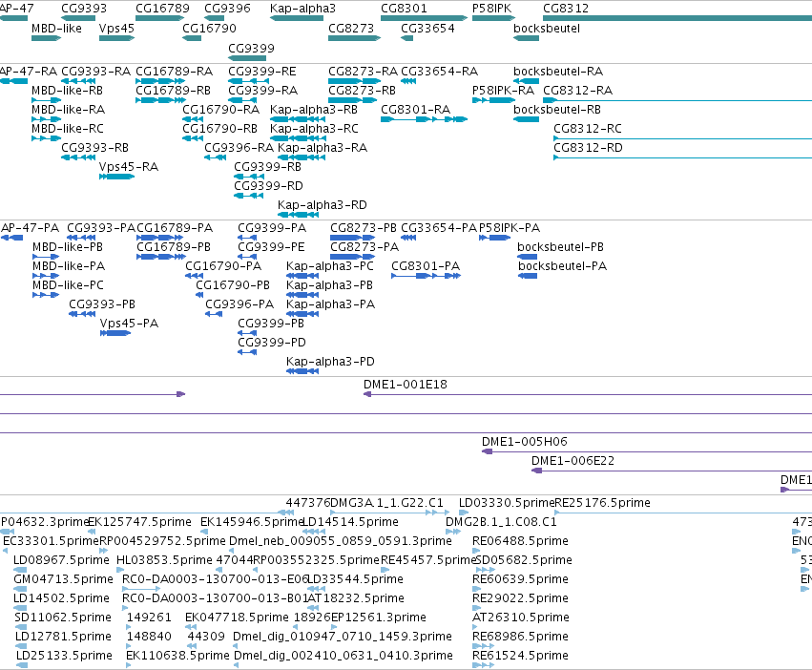Click protein Kap-alpha3-PD
The width and height of the screenshot is (812, 670).
point(330,362)
